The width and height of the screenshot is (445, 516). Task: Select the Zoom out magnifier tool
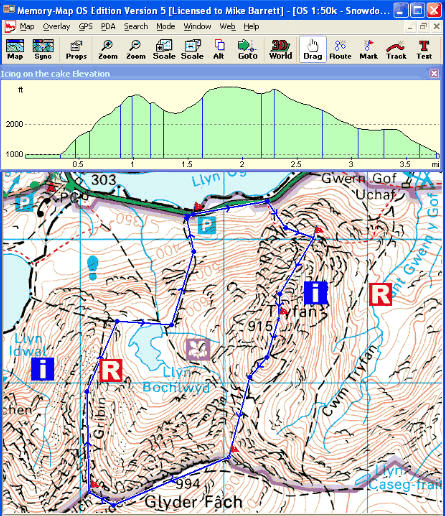tap(136, 49)
